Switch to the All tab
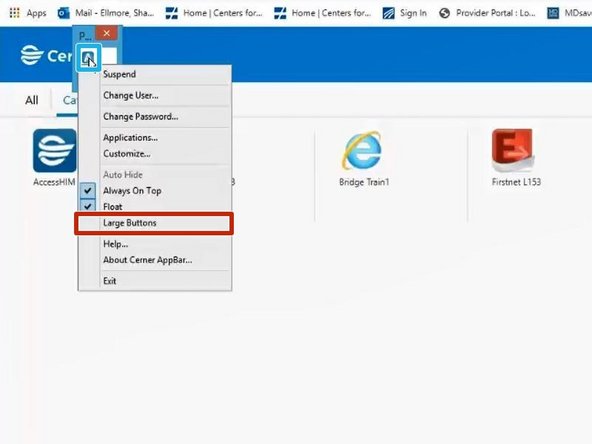This screenshot has width=592, height=444. point(32,100)
